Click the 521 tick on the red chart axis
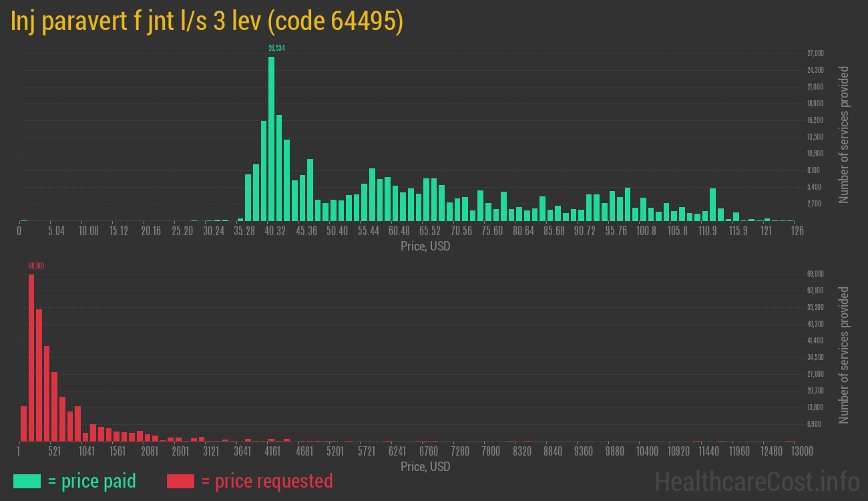The image size is (868, 501). (55, 452)
